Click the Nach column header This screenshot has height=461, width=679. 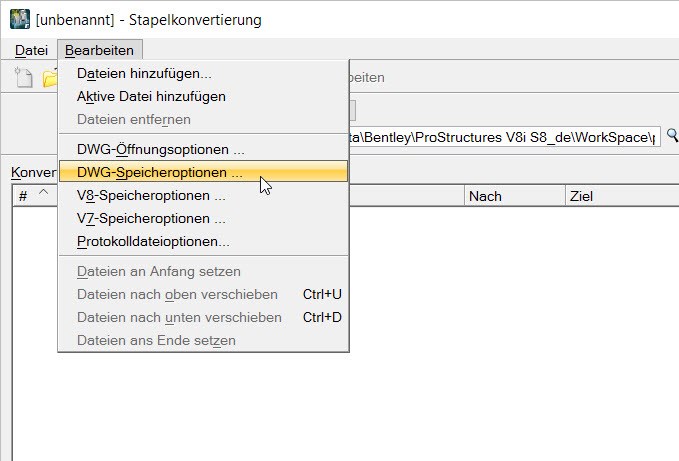pyautogui.click(x=514, y=196)
